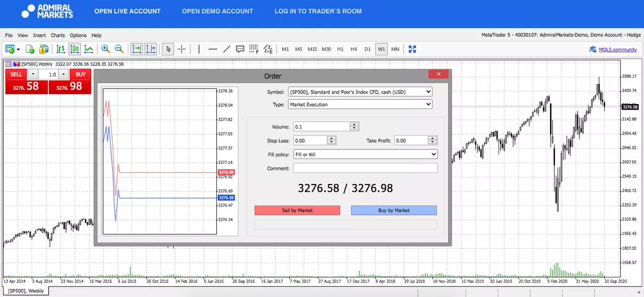Viewport: 644px width, 297px height.
Task: Set timeframe to MN
Action: coord(395,49)
